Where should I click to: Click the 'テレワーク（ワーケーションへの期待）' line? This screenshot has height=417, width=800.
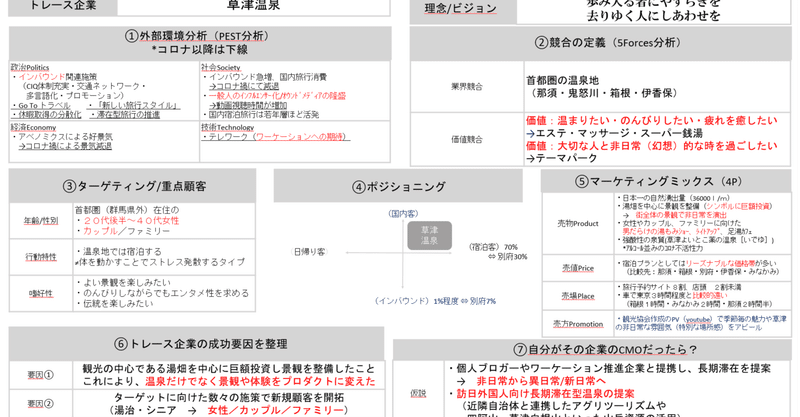point(276,137)
